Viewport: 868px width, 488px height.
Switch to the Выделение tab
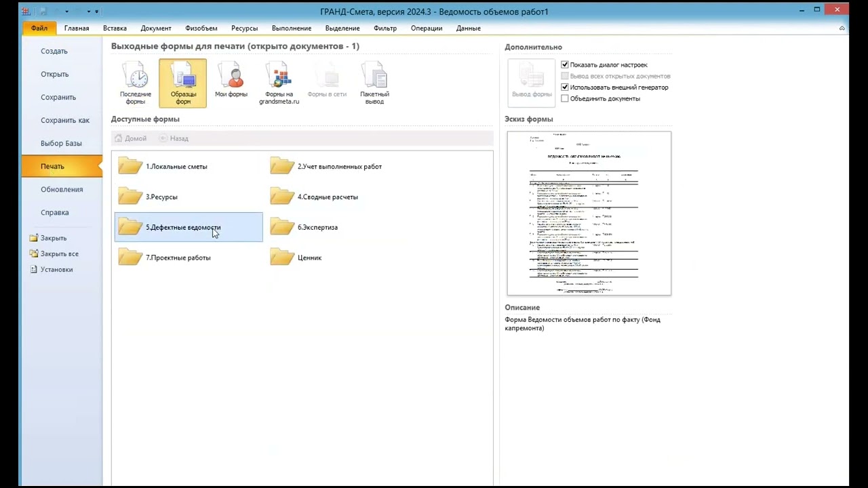[x=342, y=28]
